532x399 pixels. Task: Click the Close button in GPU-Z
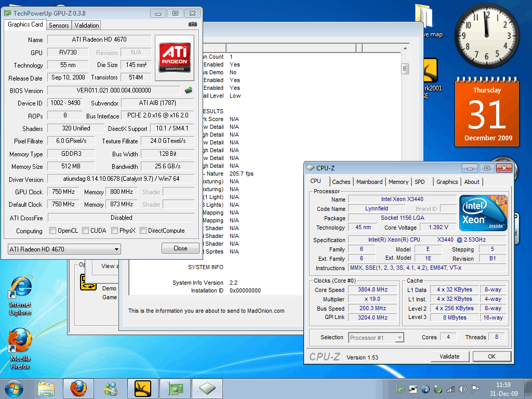pos(180,248)
